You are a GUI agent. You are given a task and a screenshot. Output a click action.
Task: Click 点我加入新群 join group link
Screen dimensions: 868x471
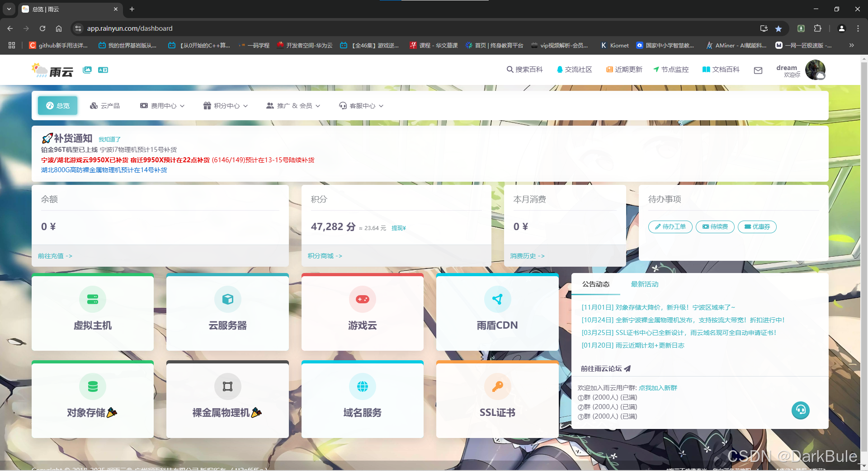[x=658, y=388]
